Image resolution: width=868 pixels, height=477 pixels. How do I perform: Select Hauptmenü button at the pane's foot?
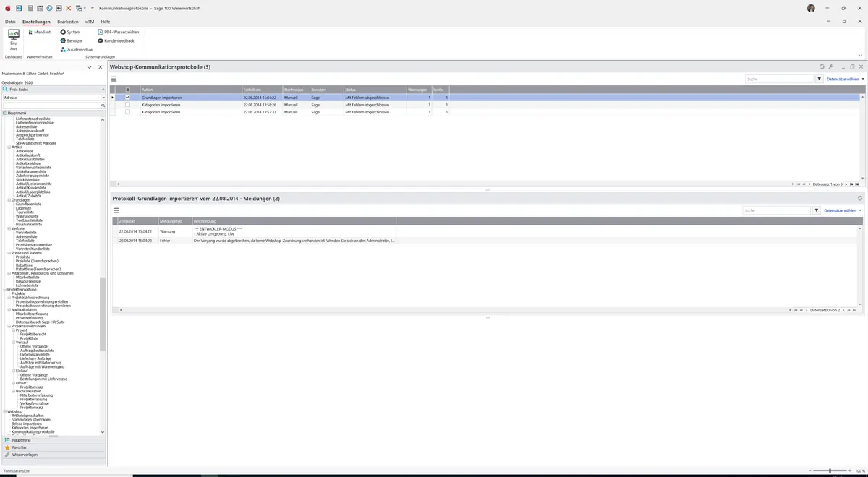pyautogui.click(x=54, y=440)
